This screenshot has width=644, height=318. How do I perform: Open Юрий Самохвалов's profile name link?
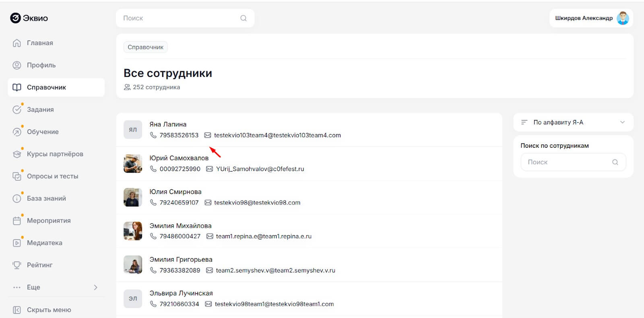(179, 158)
